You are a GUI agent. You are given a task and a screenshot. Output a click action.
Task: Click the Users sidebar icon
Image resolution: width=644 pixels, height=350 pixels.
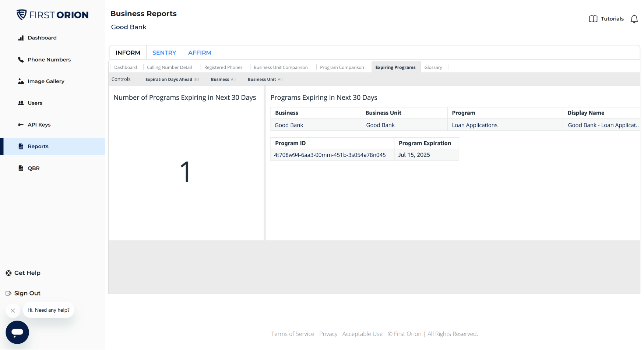[20, 103]
